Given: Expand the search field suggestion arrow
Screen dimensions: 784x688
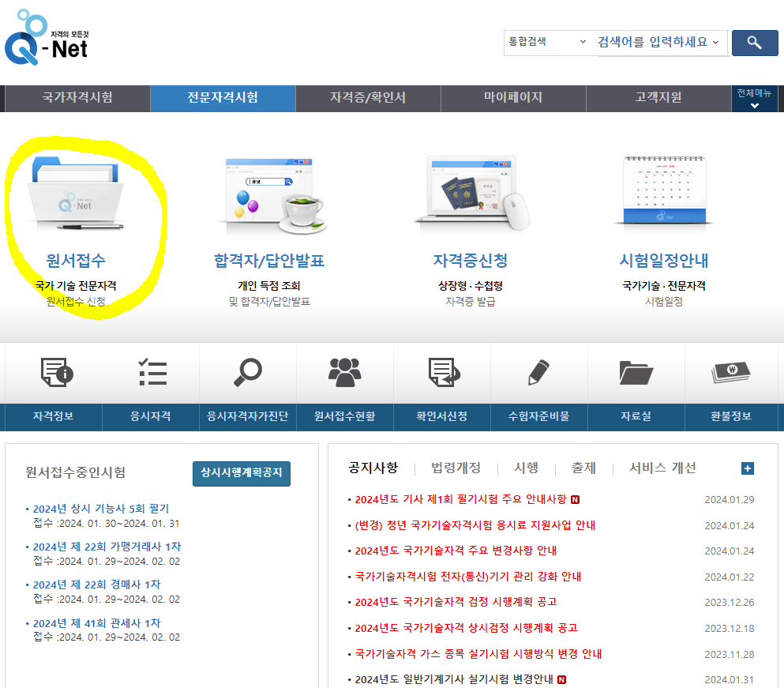Looking at the screenshot, I should (716, 43).
